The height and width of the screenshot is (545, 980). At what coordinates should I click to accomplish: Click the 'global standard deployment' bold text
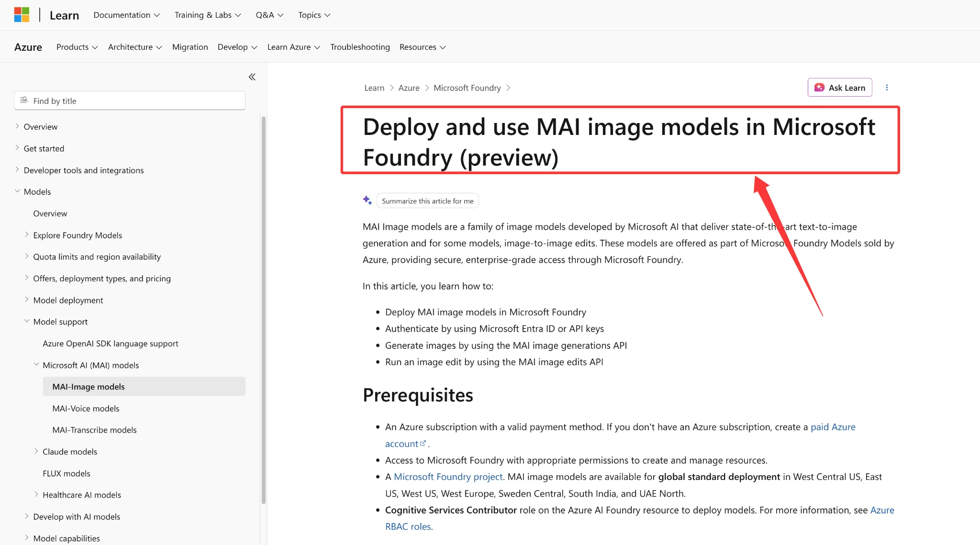719,477
